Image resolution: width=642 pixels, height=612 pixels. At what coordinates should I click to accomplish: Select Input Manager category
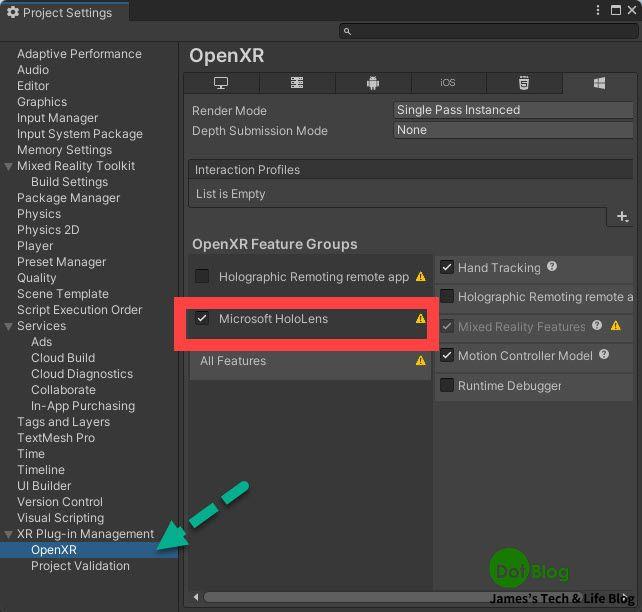(57, 117)
